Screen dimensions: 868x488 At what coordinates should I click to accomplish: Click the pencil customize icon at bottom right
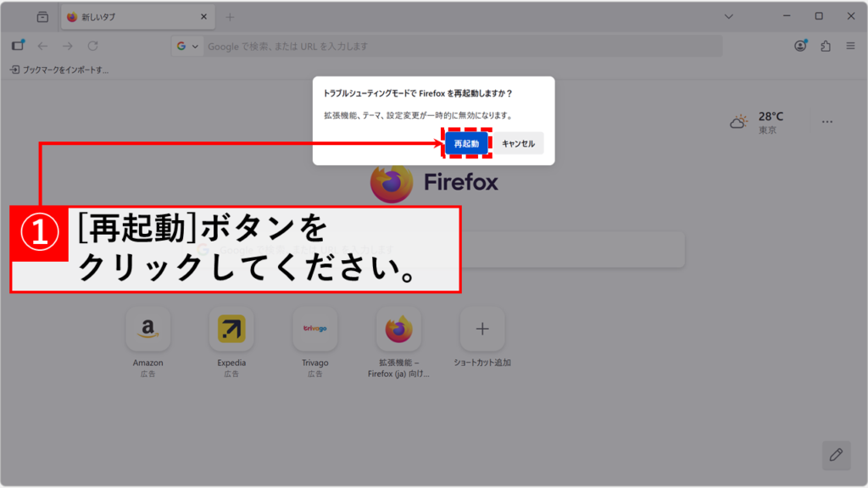[836, 455]
